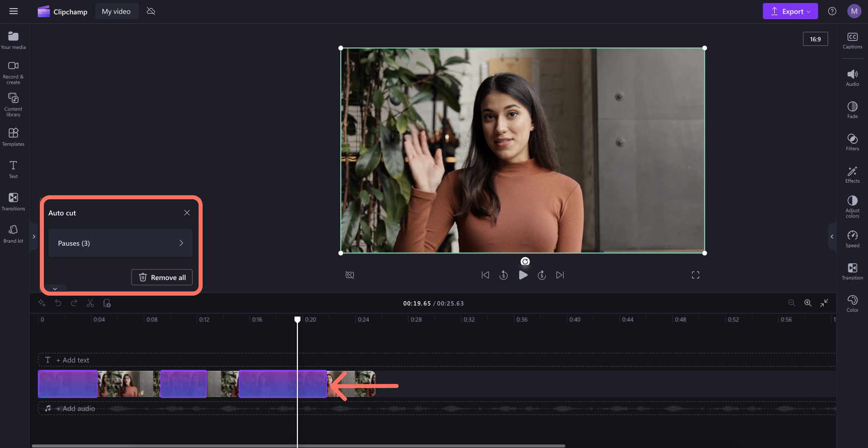Click the rotate handle below preview
868x448 pixels.
(525, 261)
